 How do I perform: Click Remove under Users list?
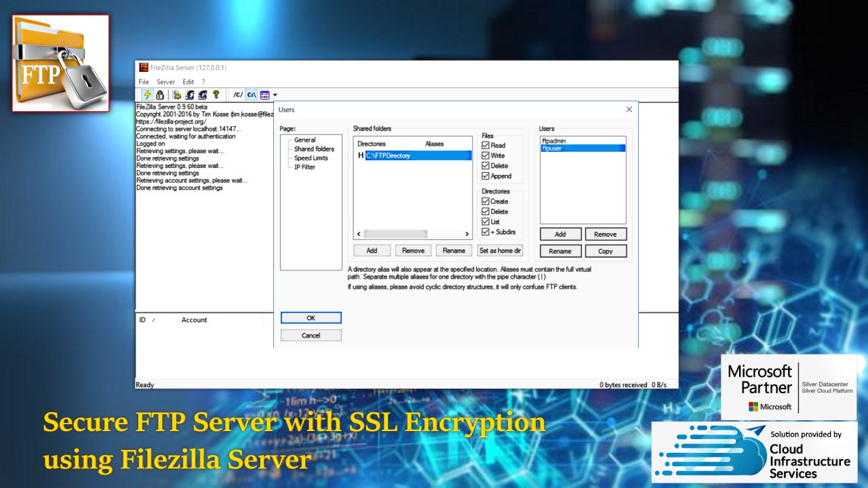coord(606,235)
